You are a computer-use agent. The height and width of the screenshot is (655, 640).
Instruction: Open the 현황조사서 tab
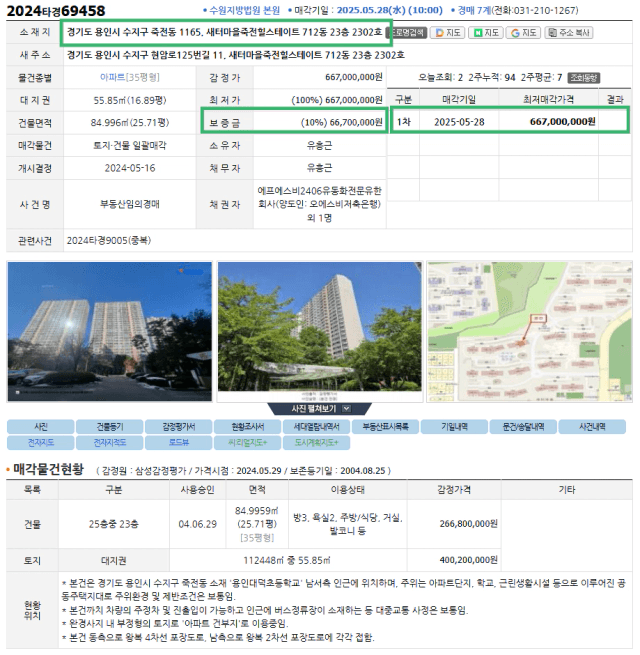248,427
